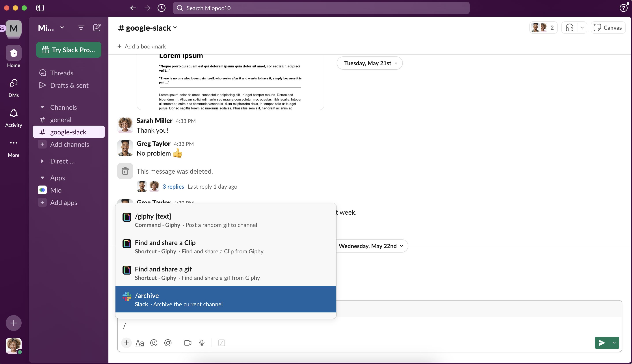This screenshot has width=632, height=364.
Task: Click the microphone icon to record audio
Action: click(x=201, y=343)
